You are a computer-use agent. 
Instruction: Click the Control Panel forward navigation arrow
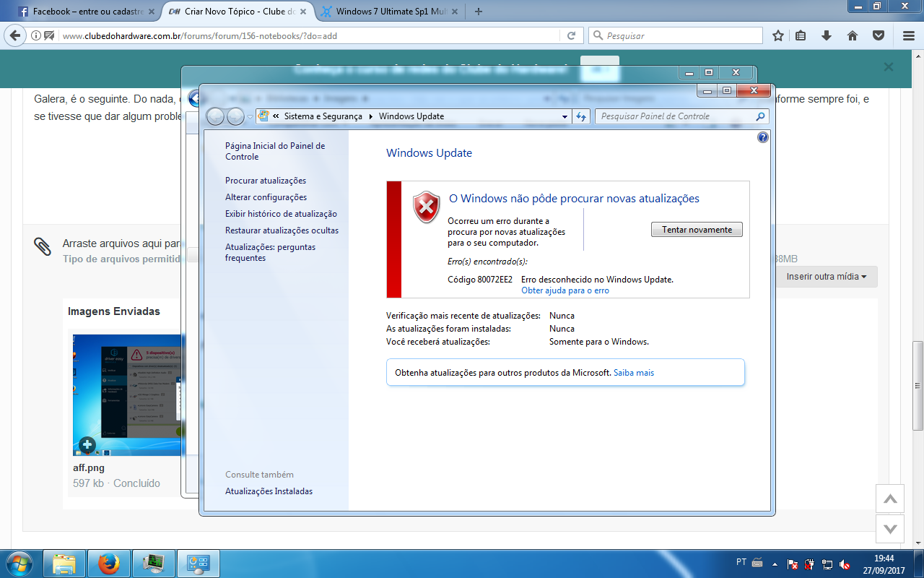235,116
